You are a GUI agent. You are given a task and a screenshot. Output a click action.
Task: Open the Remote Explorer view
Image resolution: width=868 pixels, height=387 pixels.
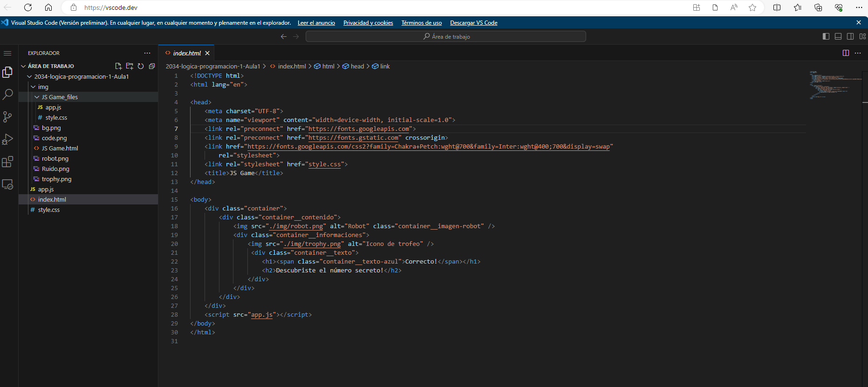[x=7, y=184]
